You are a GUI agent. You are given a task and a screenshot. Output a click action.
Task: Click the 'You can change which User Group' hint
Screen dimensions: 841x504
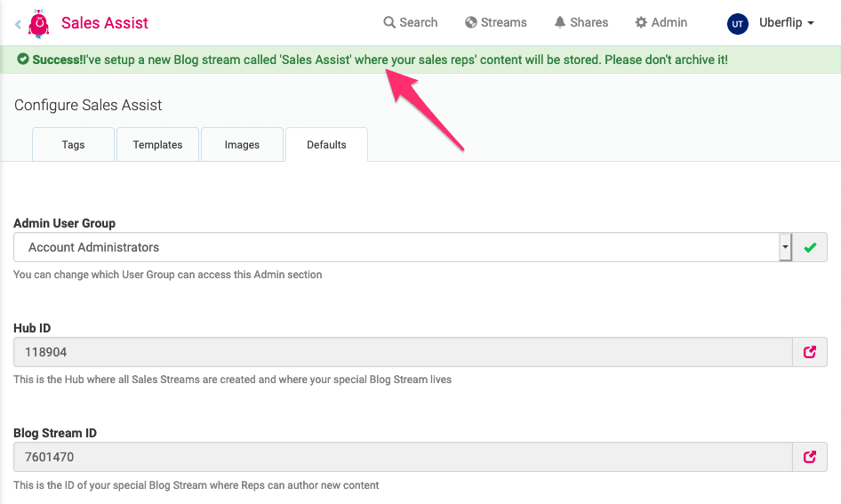click(x=168, y=275)
